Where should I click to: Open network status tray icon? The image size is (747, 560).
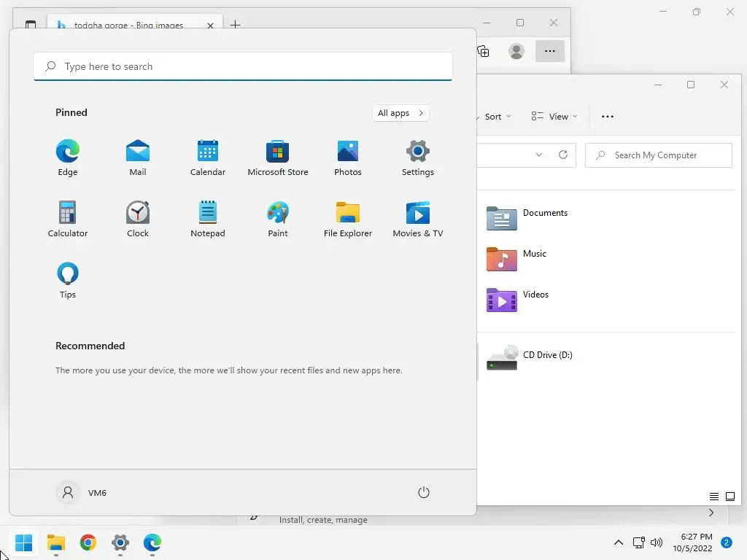pyautogui.click(x=639, y=542)
